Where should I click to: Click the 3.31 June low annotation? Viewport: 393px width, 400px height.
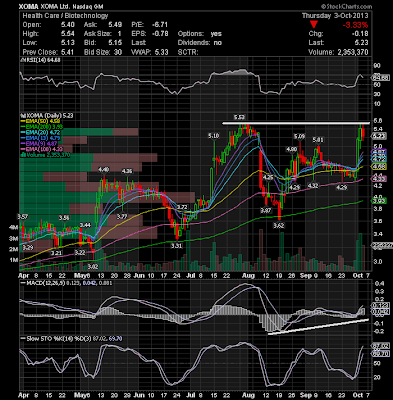pos(177,246)
